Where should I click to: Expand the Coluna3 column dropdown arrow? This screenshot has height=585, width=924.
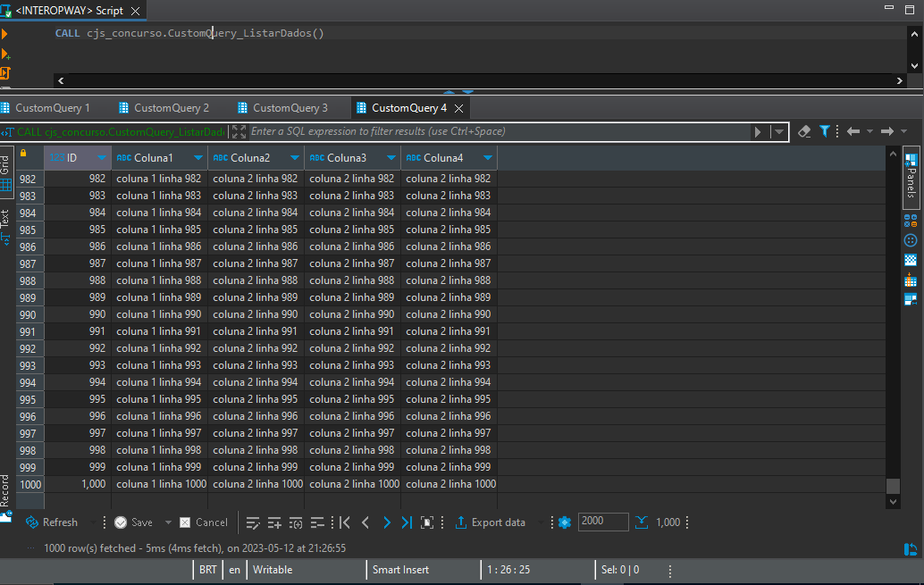point(391,158)
